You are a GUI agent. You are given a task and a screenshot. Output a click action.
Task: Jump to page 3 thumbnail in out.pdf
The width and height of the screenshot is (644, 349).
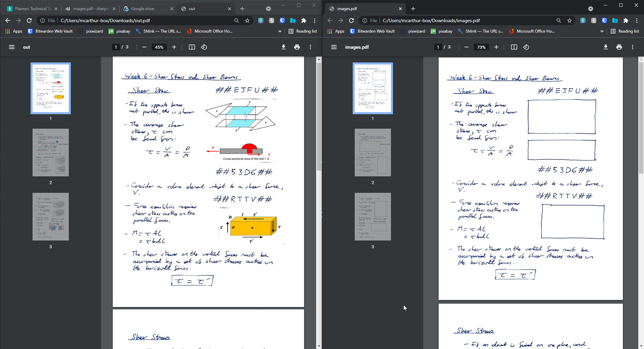(x=50, y=217)
